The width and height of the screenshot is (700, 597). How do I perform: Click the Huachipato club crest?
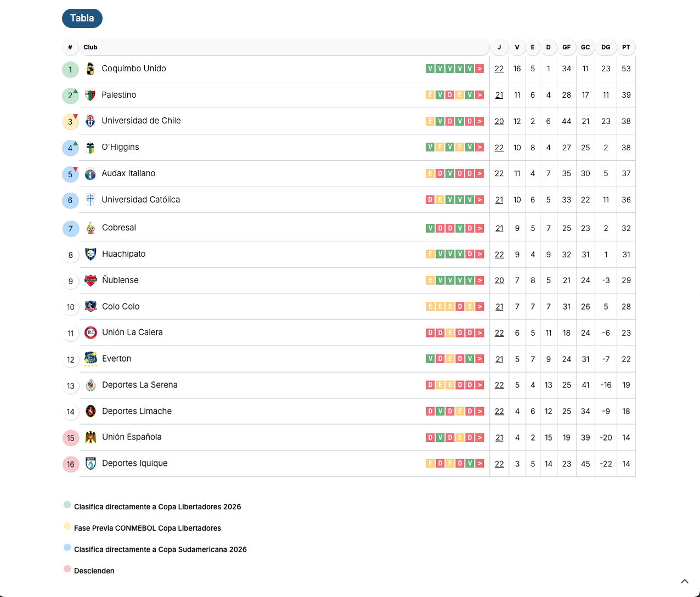tap(91, 254)
